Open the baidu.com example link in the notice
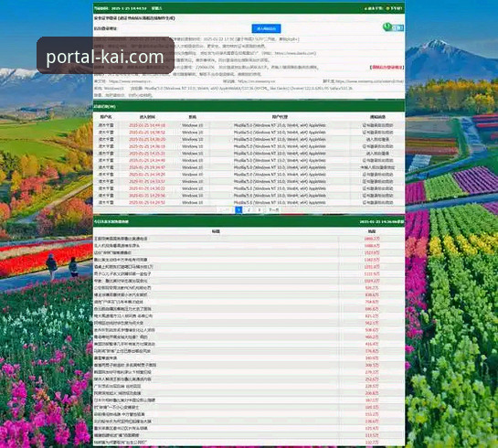The image size is (498, 448). (295, 53)
